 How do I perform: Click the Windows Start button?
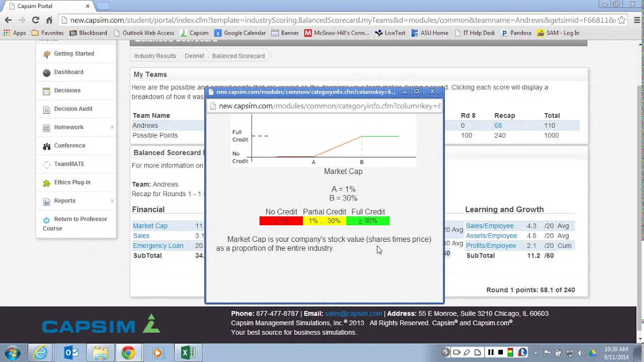coord(12,353)
